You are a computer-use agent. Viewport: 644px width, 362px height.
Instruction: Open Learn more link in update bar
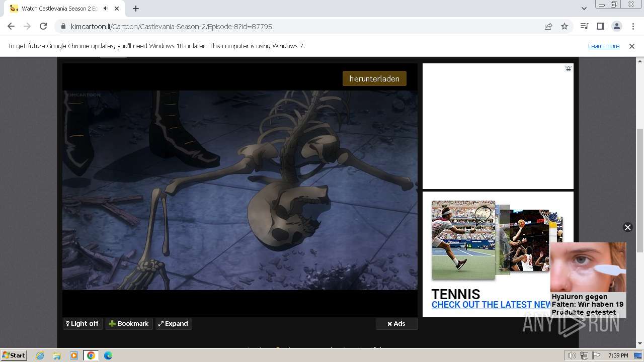(x=604, y=46)
